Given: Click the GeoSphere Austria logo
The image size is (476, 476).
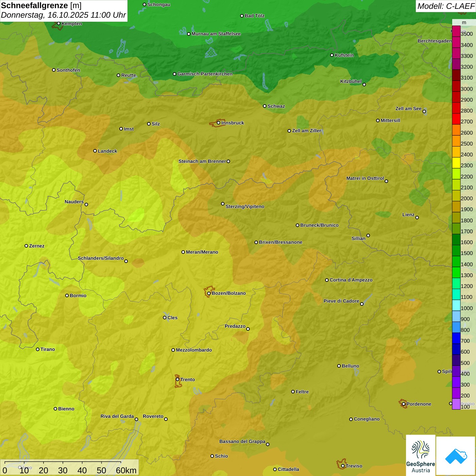Looking at the screenshot, I should click(421, 455).
